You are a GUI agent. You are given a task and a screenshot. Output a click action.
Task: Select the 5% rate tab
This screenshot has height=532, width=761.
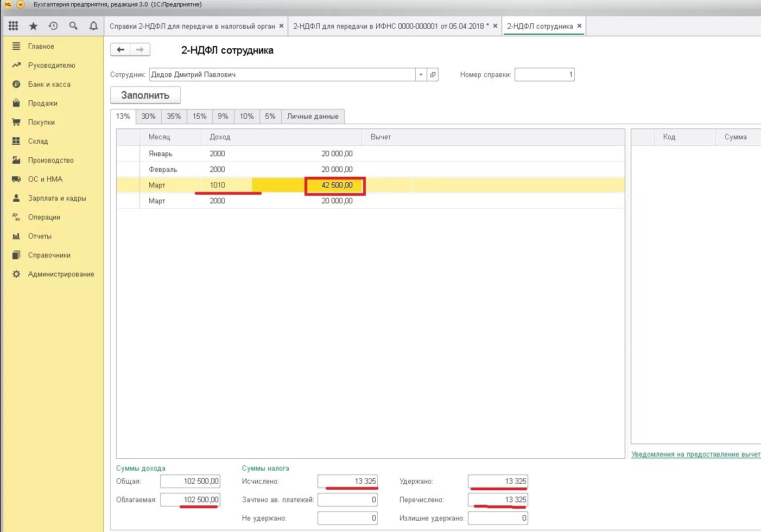point(270,116)
